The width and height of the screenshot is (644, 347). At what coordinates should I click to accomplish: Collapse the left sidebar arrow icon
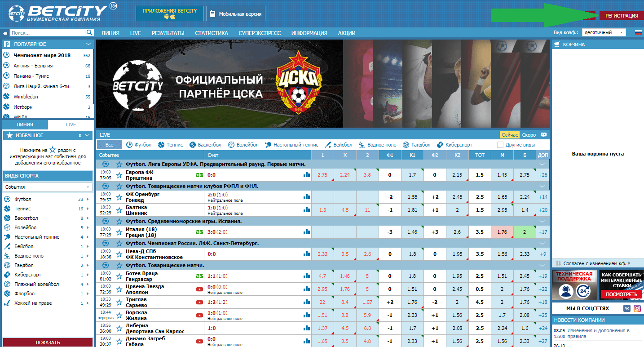click(x=5, y=33)
